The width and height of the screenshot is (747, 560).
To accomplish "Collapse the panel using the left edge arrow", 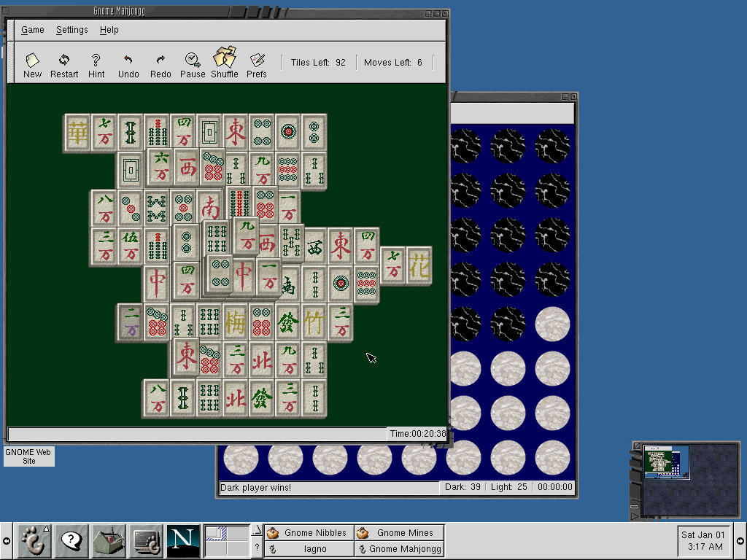I will 7,541.
